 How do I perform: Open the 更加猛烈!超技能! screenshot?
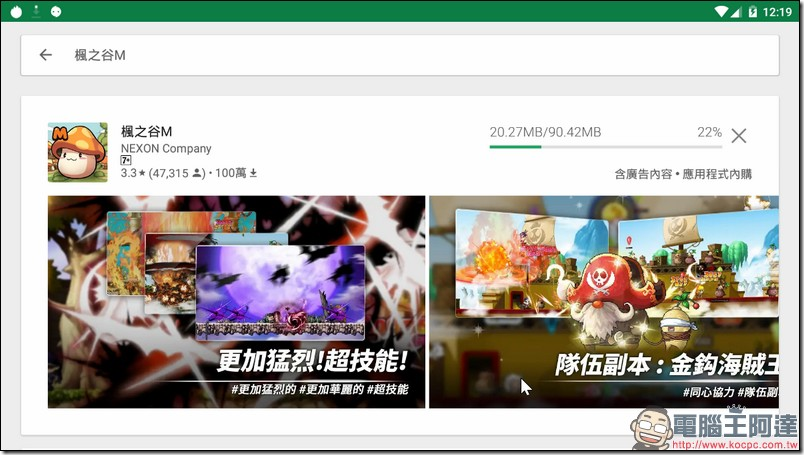tap(236, 302)
